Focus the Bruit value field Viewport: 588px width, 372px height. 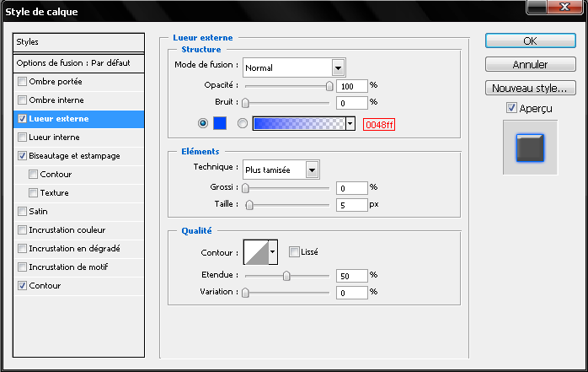pyautogui.click(x=352, y=103)
